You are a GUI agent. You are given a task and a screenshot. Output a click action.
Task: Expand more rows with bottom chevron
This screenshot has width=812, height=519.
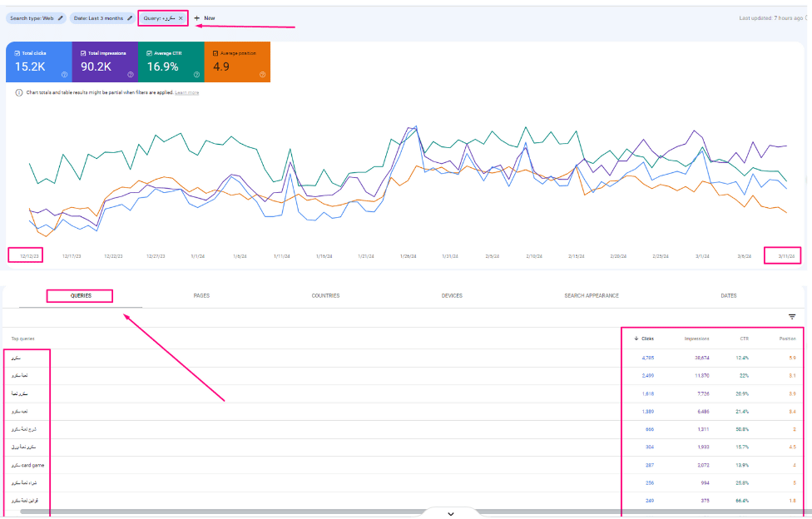point(451,514)
